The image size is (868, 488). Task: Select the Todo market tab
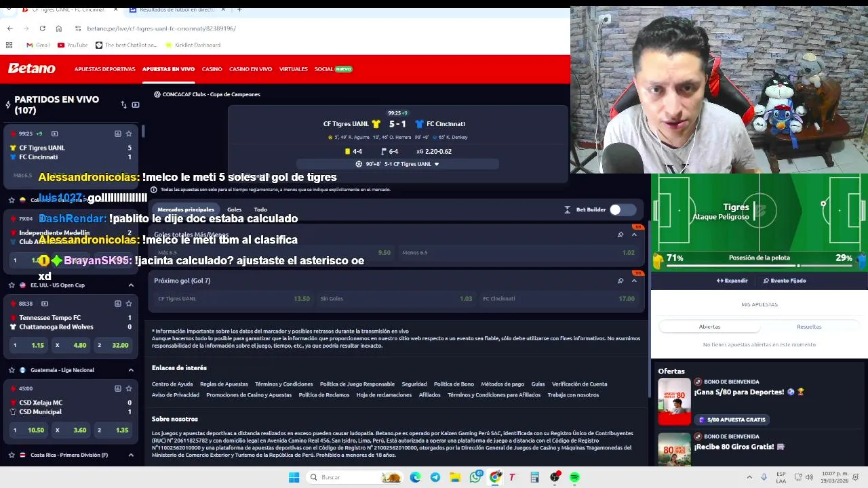[x=260, y=209]
